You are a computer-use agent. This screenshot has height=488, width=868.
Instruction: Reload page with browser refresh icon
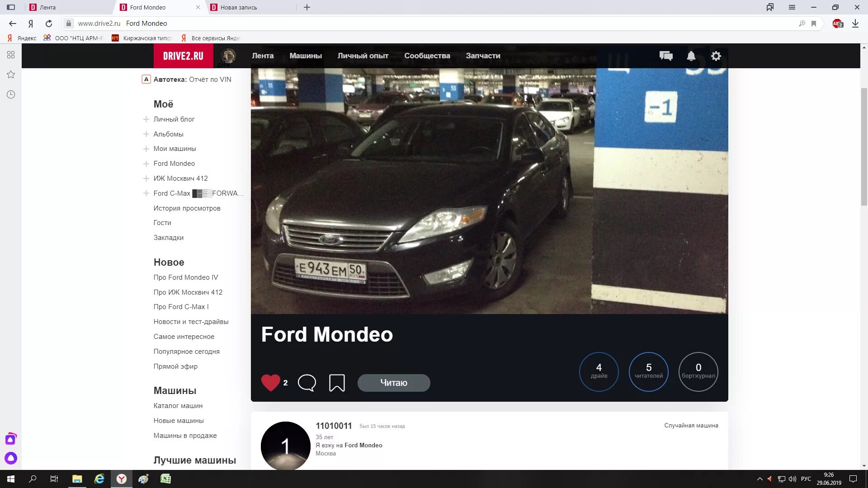(x=49, y=23)
